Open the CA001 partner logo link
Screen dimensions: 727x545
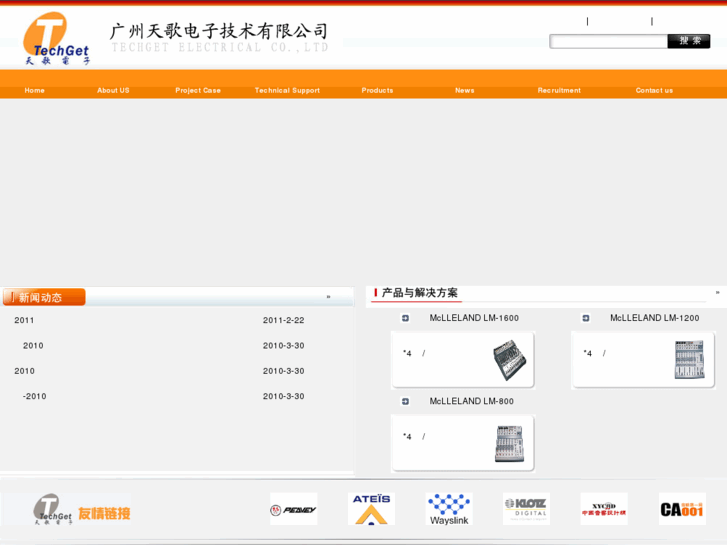point(682,509)
